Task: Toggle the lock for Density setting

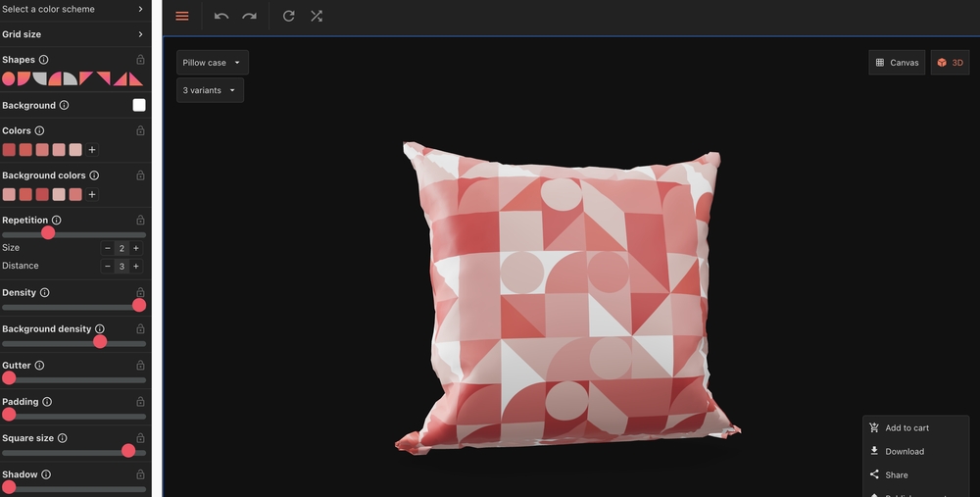Action: point(140,292)
